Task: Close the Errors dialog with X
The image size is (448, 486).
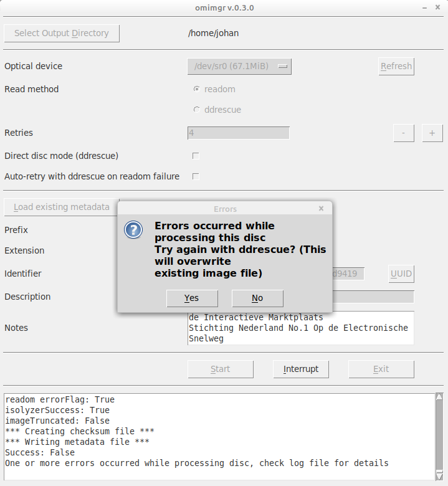Action: 321,209
